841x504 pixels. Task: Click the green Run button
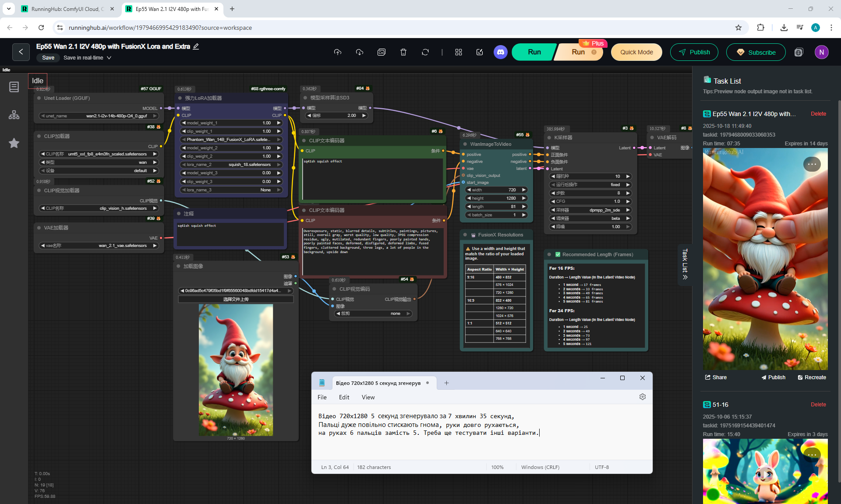534,52
